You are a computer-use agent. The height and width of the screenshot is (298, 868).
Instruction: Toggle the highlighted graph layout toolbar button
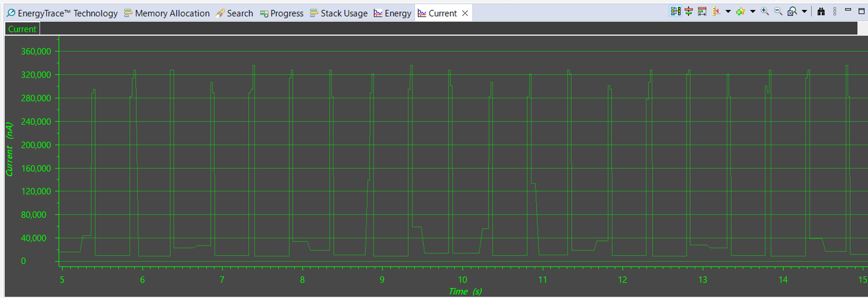[675, 11]
